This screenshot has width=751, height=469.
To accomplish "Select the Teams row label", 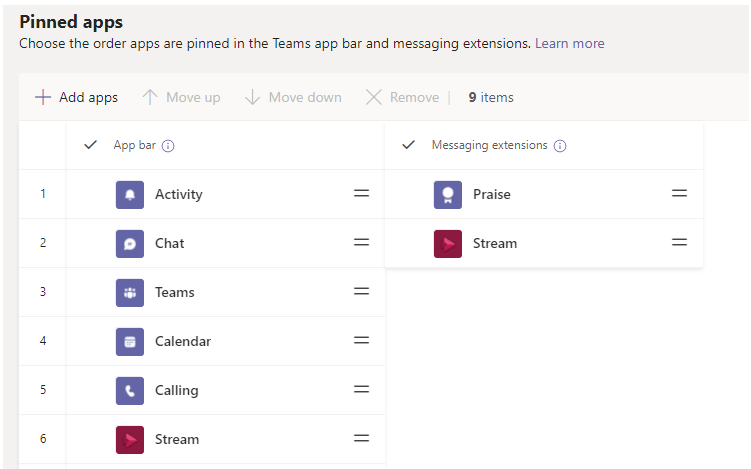I will pos(175,292).
